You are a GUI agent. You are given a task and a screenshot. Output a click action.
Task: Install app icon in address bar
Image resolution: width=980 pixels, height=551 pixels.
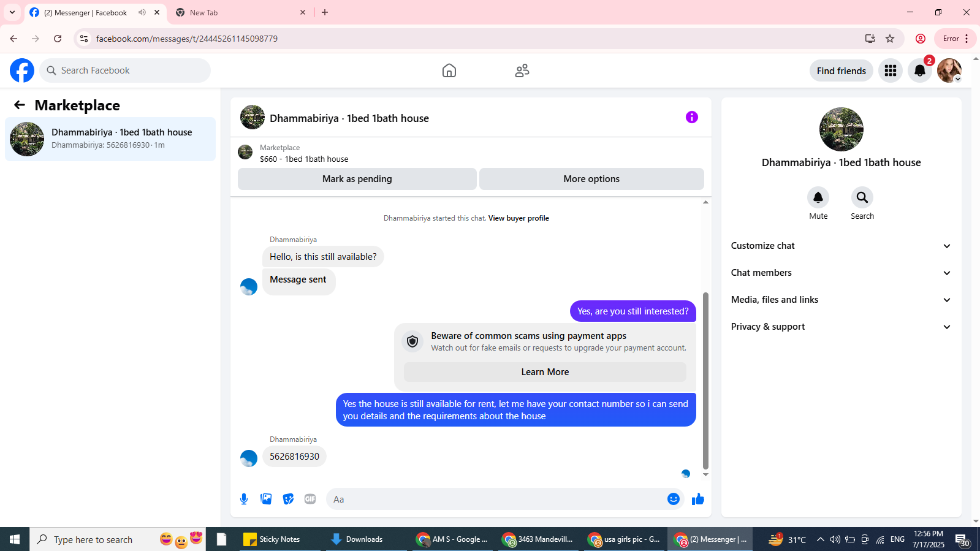click(870, 39)
